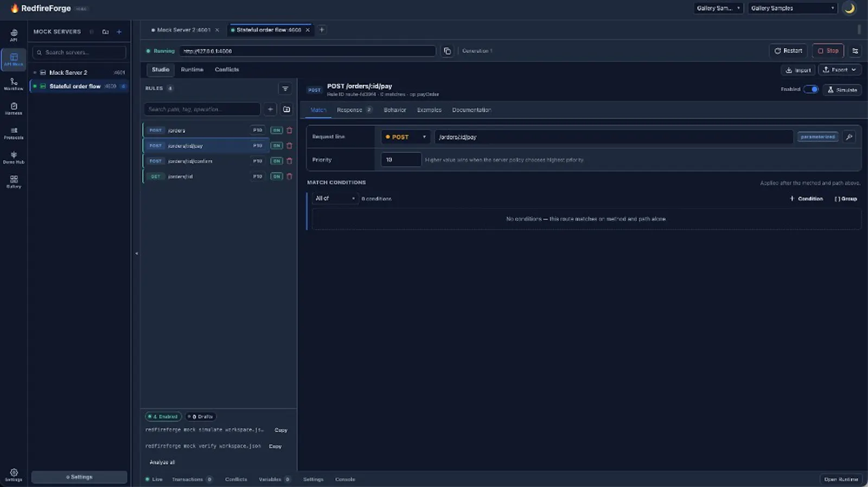
Task: Switch to the Response tab
Action: coord(354,110)
